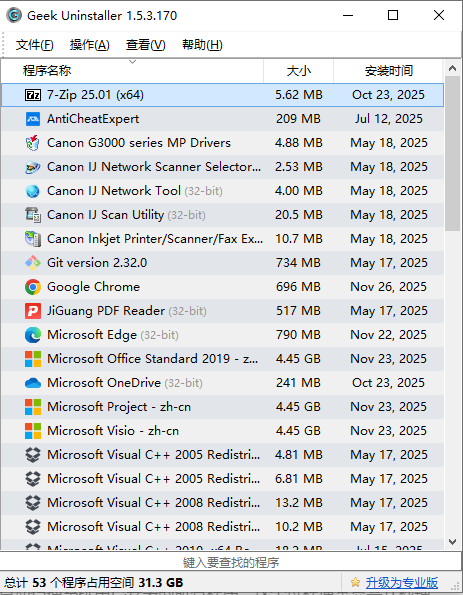Click the sort arrow above the name column
Viewport: 463px width, 595px height.
point(132,62)
